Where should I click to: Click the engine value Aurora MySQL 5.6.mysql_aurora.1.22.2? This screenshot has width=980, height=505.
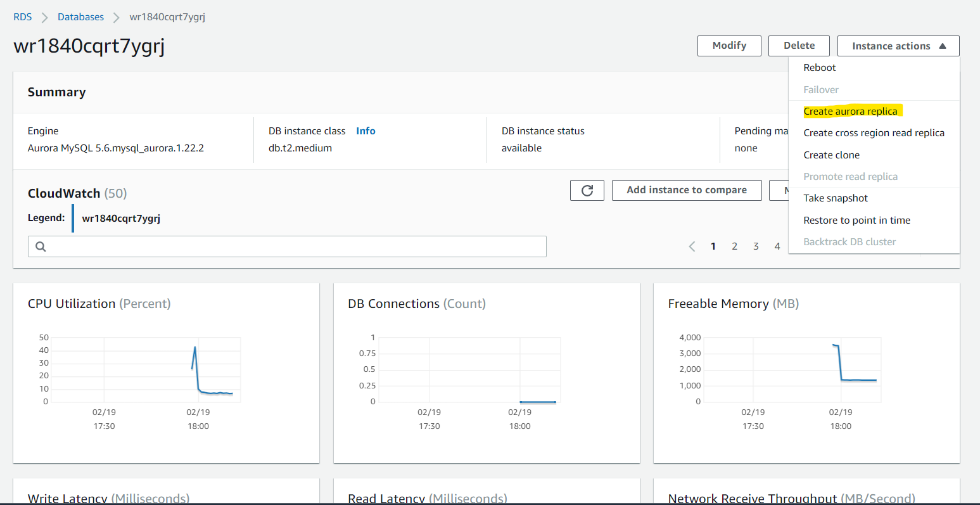click(116, 148)
